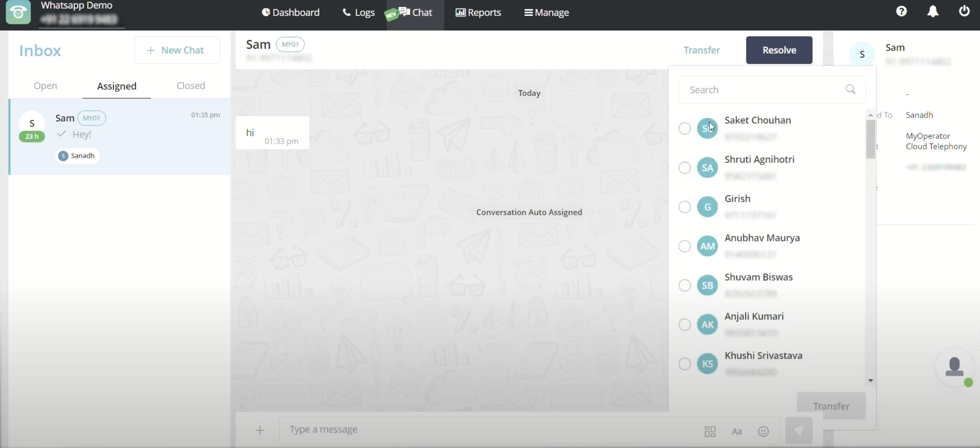
Task: Select Anjali Kumari radio button
Action: (x=684, y=324)
